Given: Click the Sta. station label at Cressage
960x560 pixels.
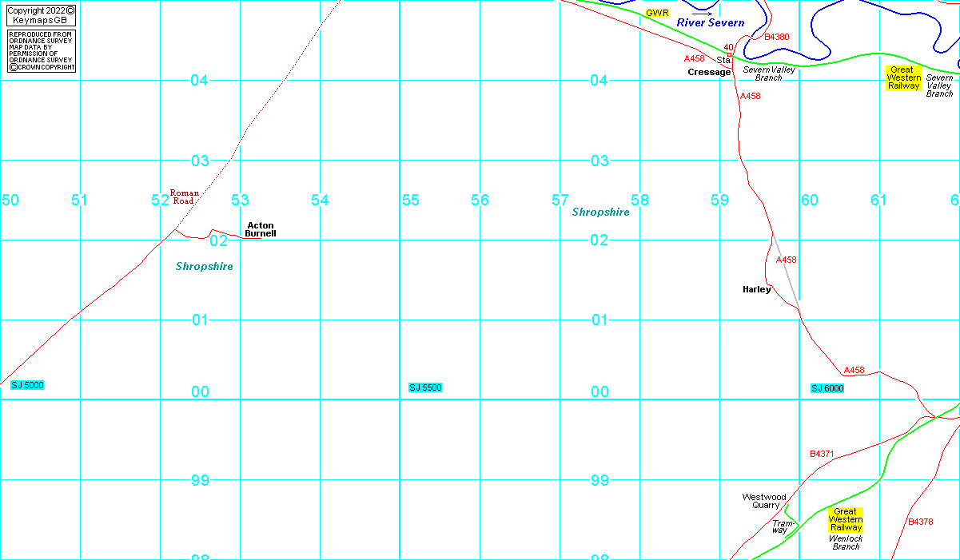Looking at the screenshot, I should coord(723,60).
